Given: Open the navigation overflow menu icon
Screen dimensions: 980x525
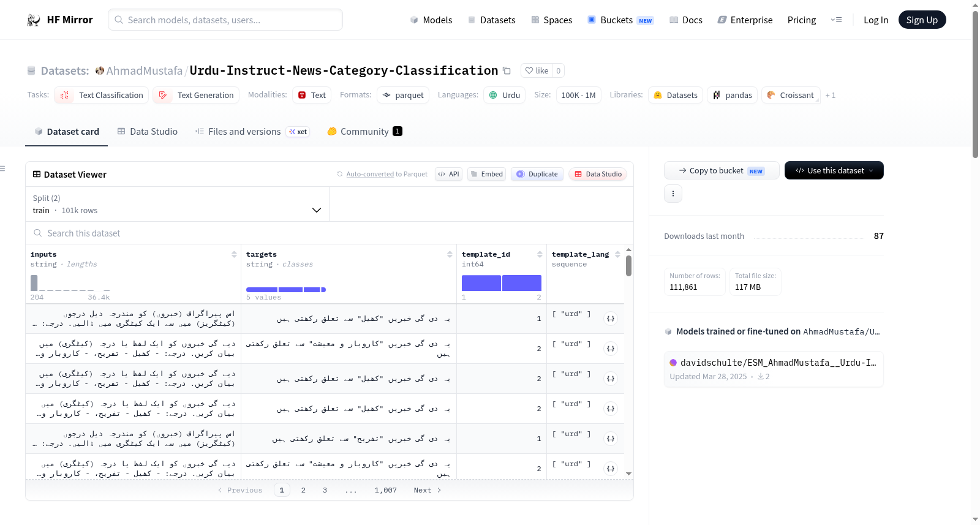Looking at the screenshot, I should (x=836, y=20).
